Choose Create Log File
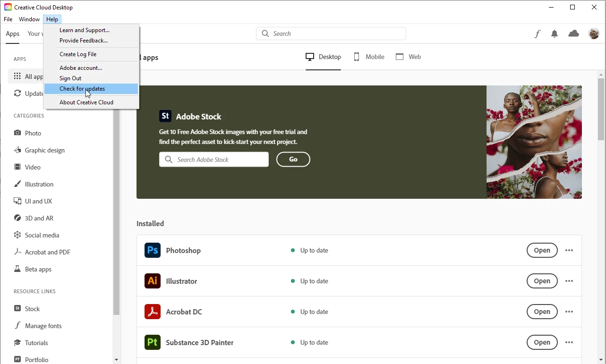Viewport: 606px width, 364px height. (91, 54)
